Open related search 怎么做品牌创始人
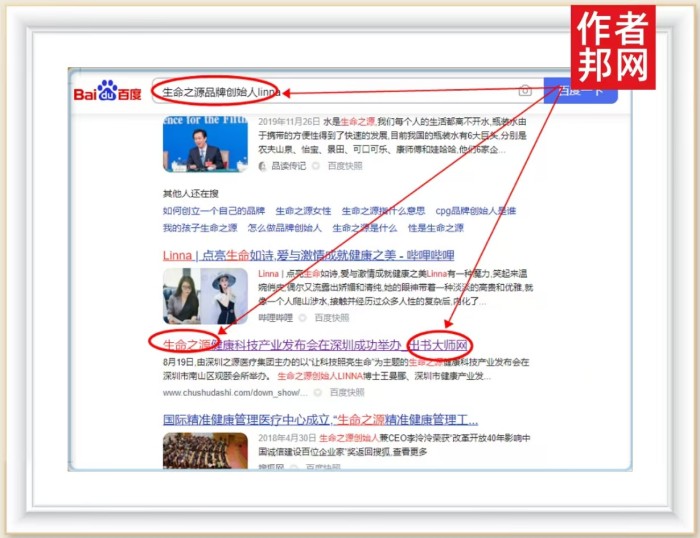This screenshot has height=538, width=700. click(x=285, y=227)
